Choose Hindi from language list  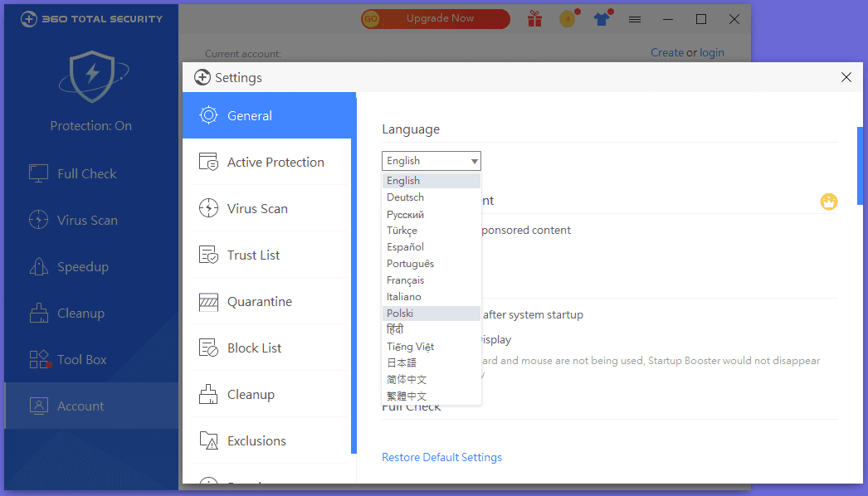[x=432, y=330]
